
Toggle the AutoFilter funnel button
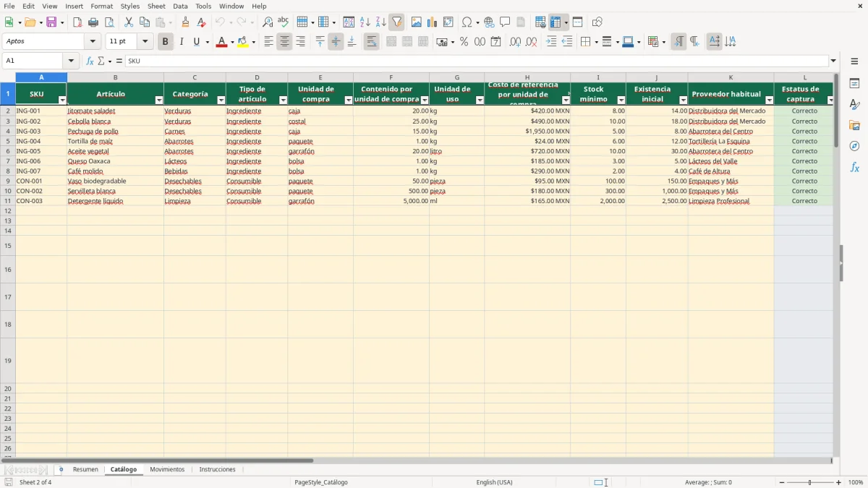pyautogui.click(x=397, y=22)
